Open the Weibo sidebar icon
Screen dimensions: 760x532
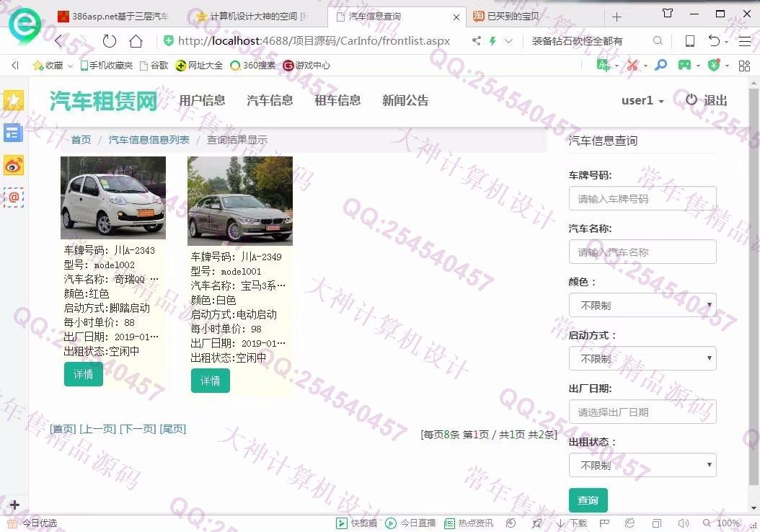pyautogui.click(x=14, y=166)
